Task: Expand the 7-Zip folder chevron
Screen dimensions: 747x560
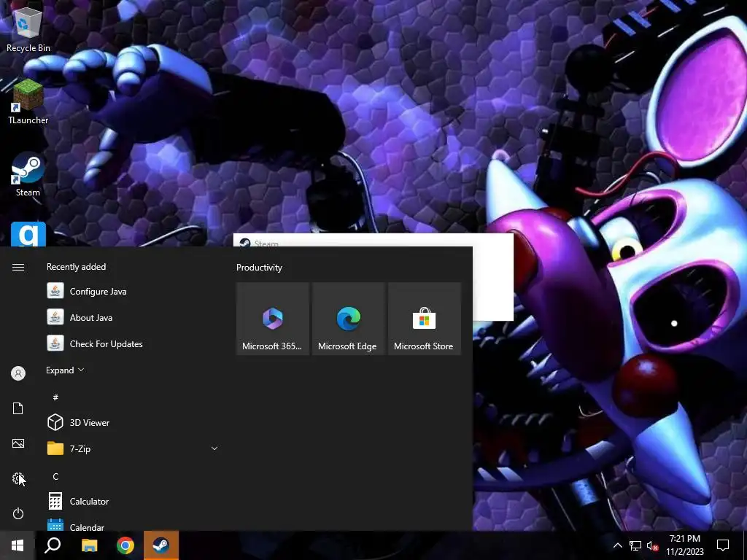Action: click(214, 448)
